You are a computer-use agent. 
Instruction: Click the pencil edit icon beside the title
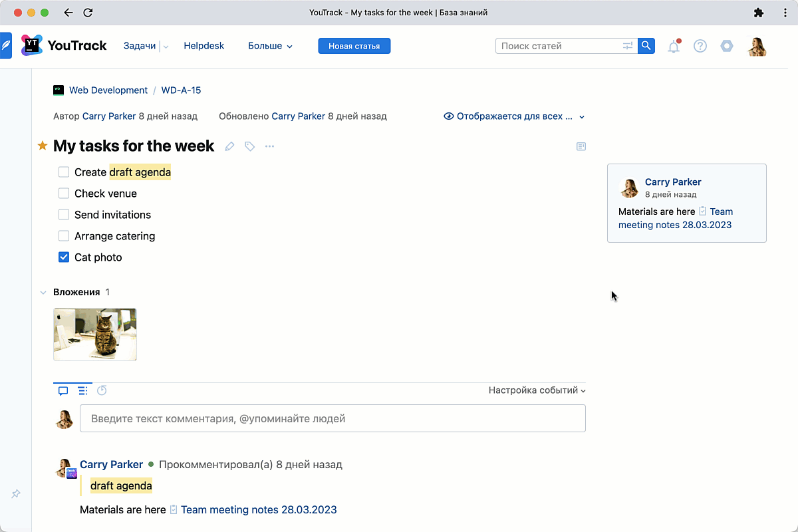click(229, 146)
